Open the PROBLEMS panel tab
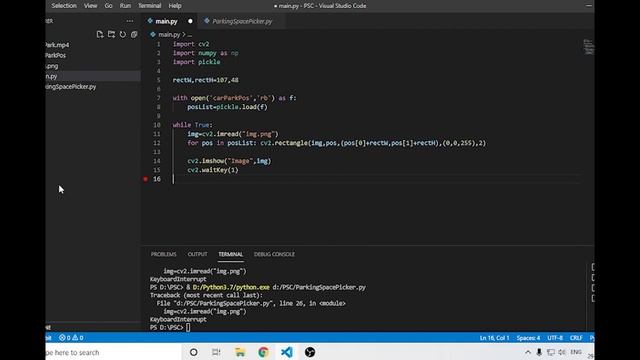The width and height of the screenshot is (640, 360). [x=164, y=254]
